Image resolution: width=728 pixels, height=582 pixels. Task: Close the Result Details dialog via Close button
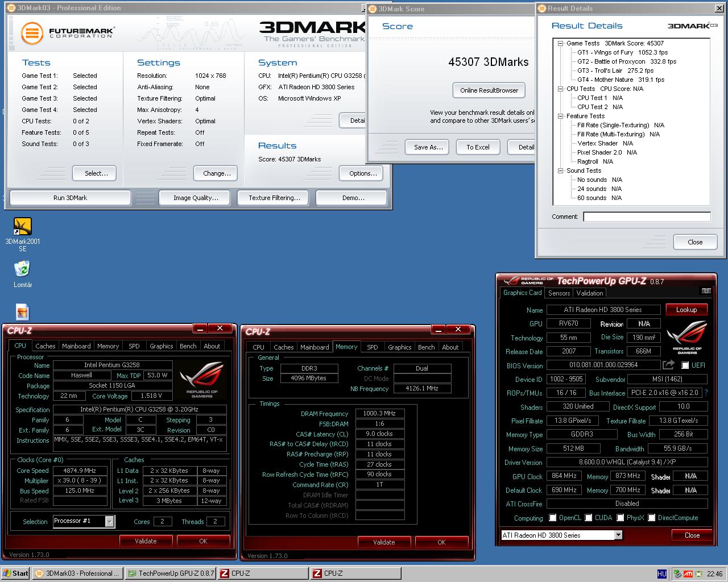[x=695, y=242]
